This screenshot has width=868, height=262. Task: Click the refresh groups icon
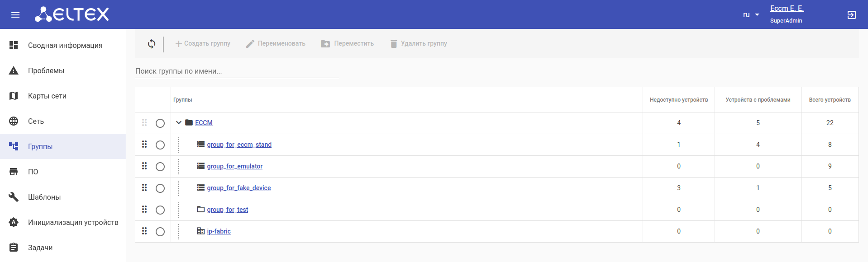tap(152, 44)
